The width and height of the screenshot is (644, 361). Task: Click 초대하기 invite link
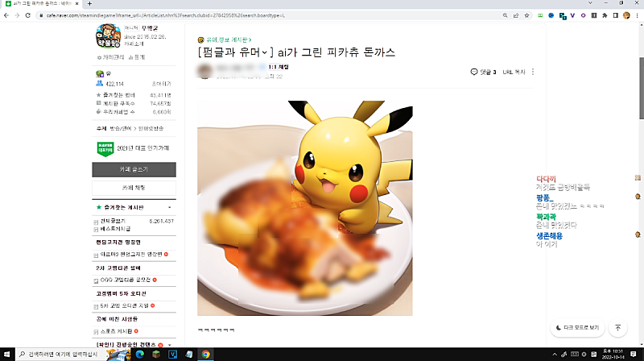(x=161, y=84)
